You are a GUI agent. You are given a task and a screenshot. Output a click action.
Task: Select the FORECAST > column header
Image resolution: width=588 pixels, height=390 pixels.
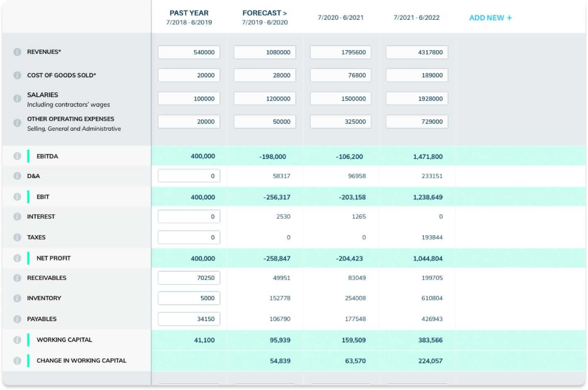click(x=264, y=13)
